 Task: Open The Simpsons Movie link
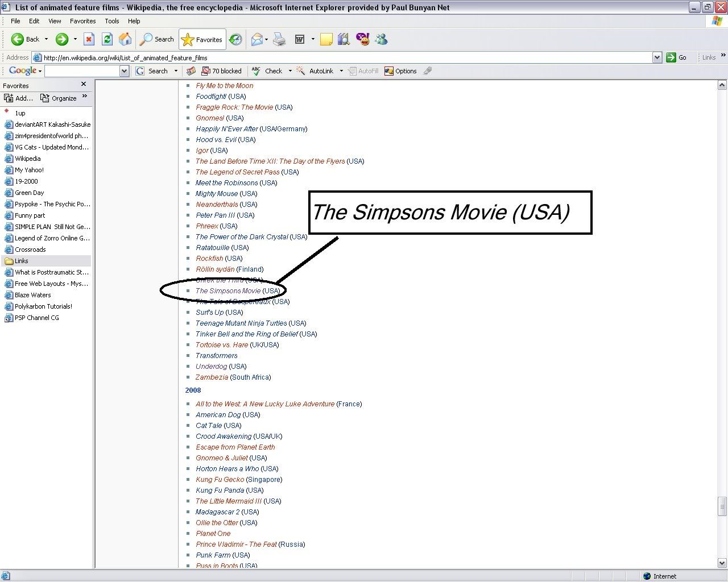click(x=228, y=291)
